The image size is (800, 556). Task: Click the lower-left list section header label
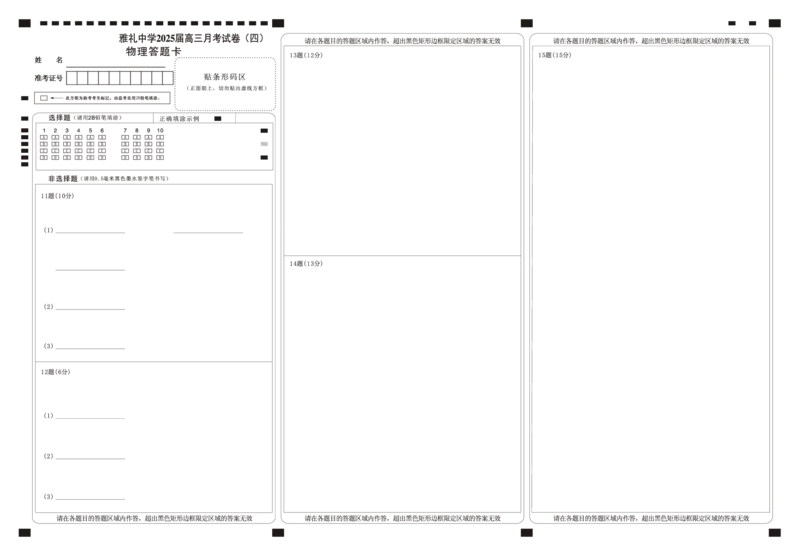click(x=55, y=371)
